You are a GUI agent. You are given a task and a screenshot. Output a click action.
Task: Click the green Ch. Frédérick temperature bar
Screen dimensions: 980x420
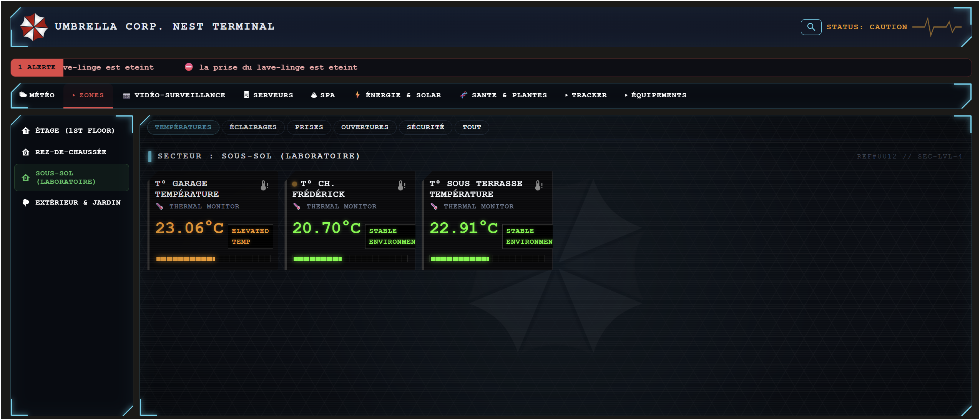[350, 259]
